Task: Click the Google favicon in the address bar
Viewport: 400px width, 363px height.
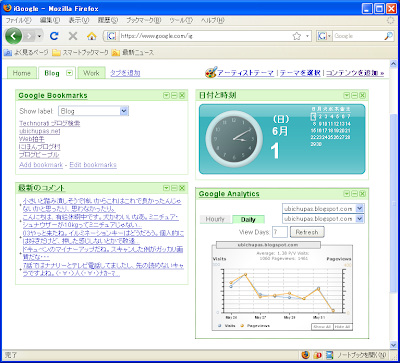Action: pyautogui.click(x=112, y=36)
